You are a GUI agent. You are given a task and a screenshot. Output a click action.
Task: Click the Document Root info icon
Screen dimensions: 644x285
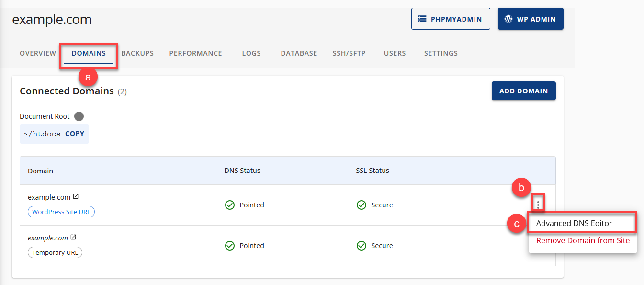(x=79, y=116)
